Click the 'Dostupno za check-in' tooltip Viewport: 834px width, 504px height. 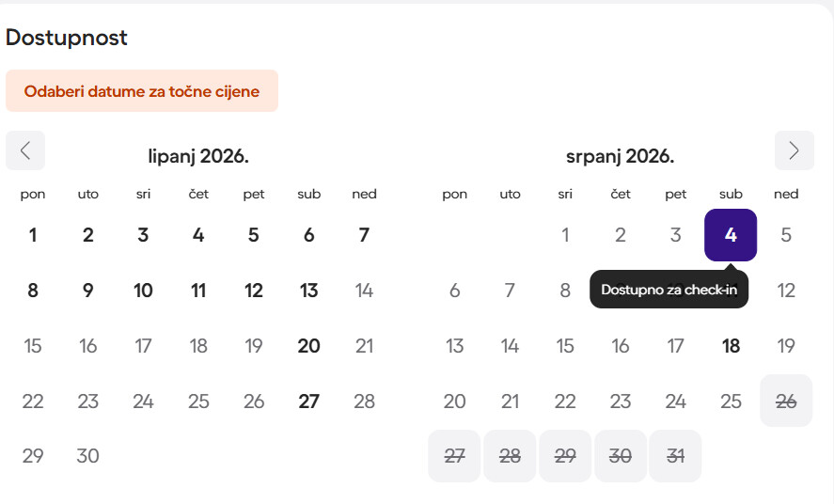669,290
